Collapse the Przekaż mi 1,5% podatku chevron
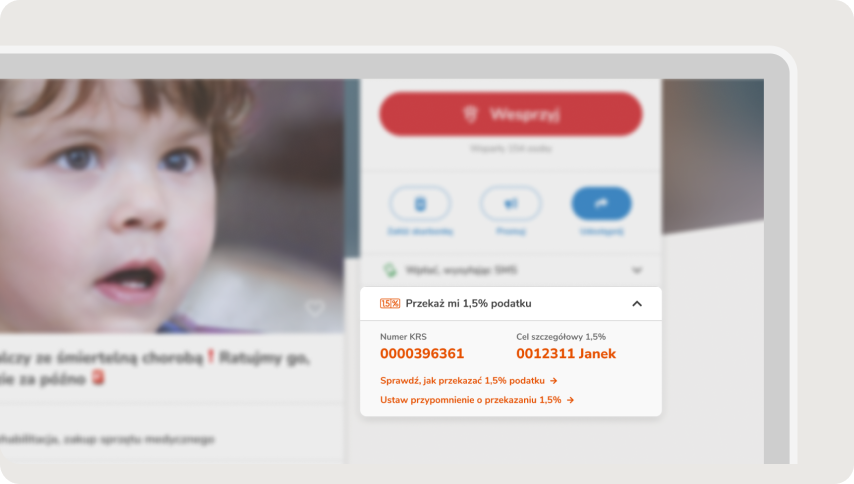 637,304
